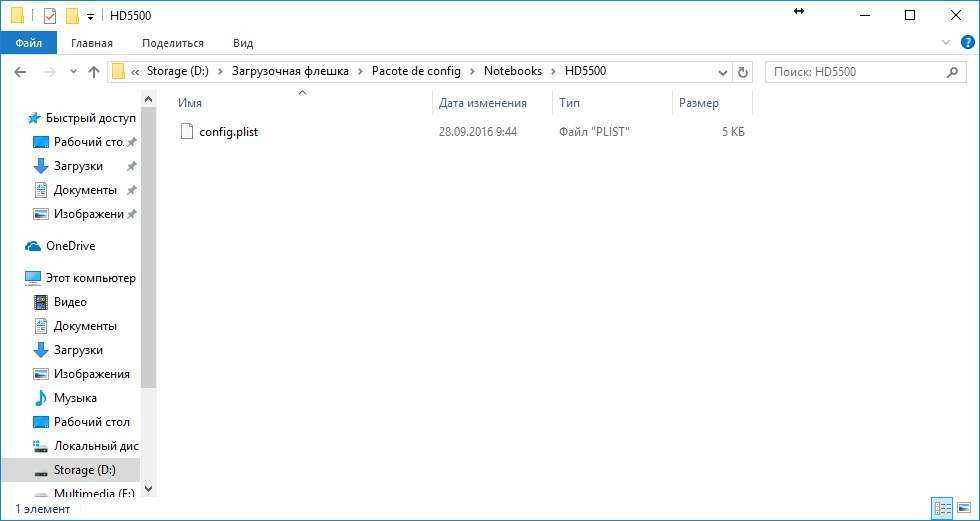This screenshot has width=980, height=521.
Task: Click the search magnifier icon
Action: (x=953, y=72)
